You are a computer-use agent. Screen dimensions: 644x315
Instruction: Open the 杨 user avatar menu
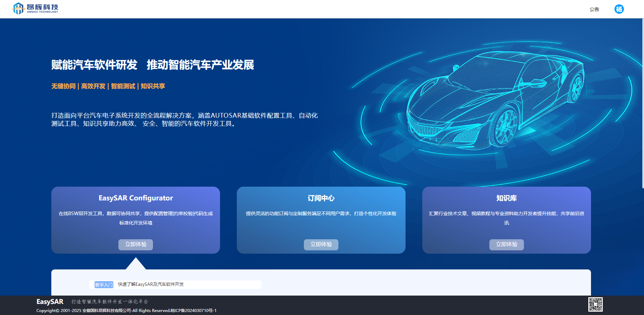point(619,9)
